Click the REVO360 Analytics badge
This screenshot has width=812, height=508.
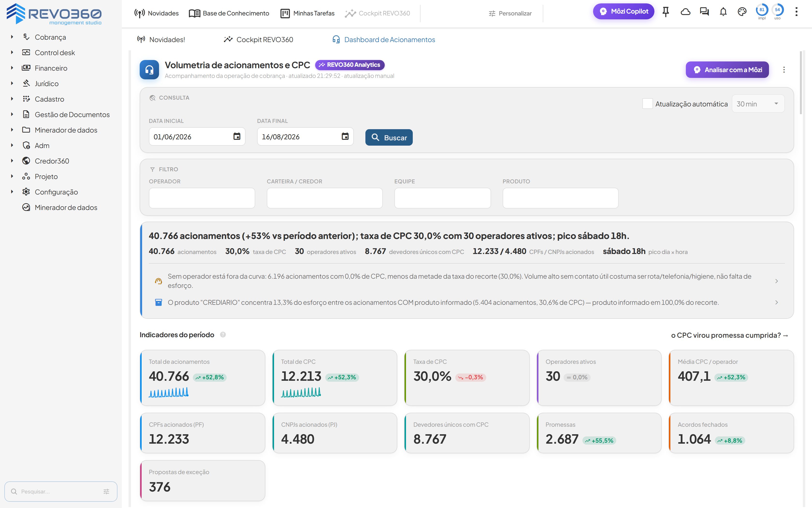coord(350,65)
